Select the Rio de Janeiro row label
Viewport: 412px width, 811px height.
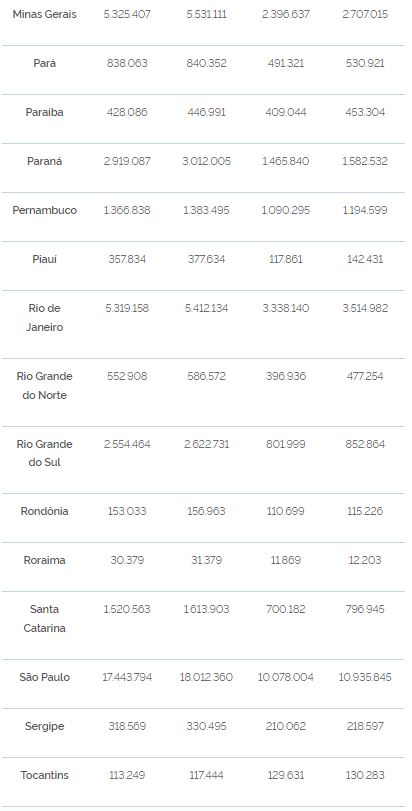pos(44,318)
